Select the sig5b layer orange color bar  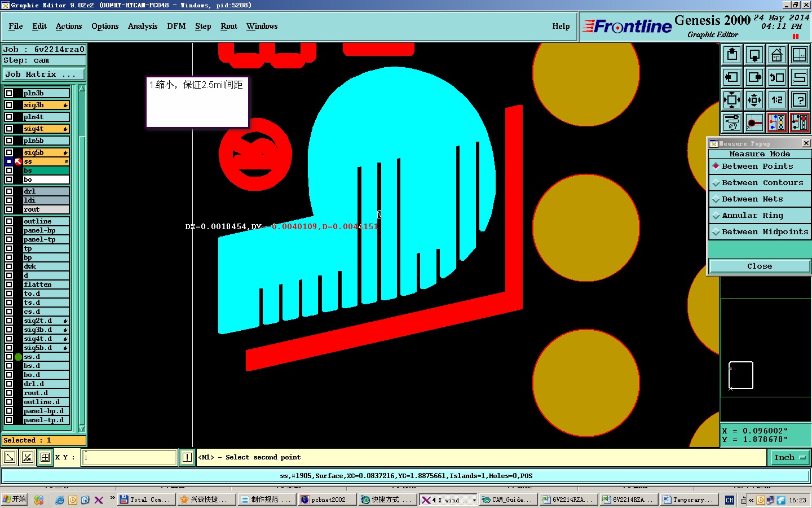(46, 152)
